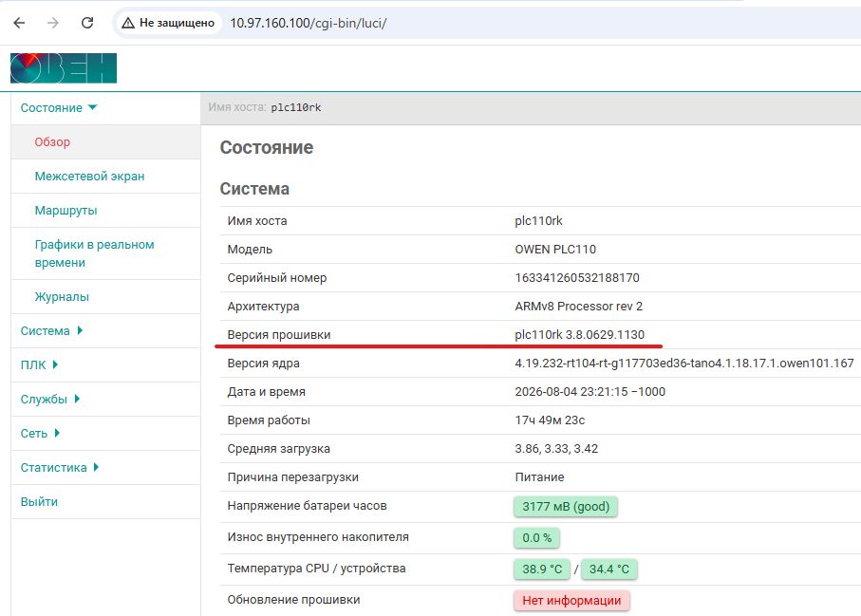Click the OWEN logo
The height and width of the screenshot is (616, 861).
coord(64,68)
